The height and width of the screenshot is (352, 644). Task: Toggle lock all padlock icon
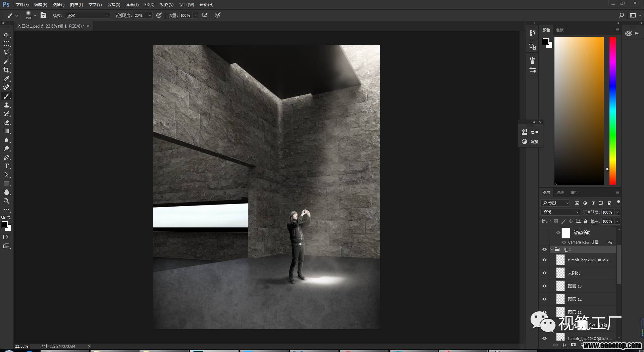(x=586, y=221)
